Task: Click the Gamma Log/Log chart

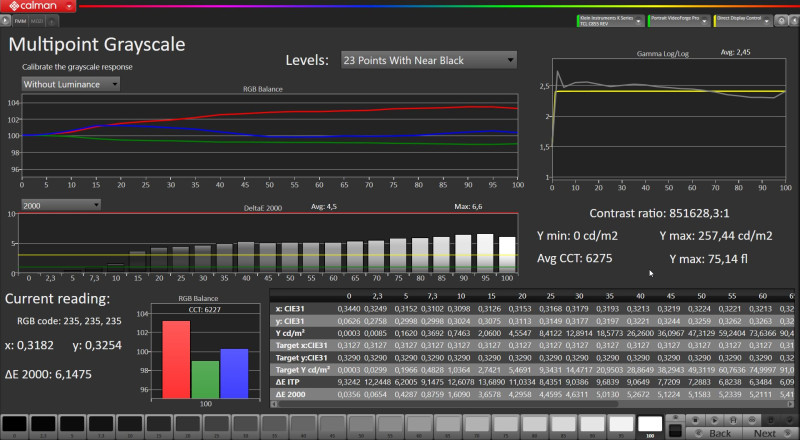Action: pos(668,118)
